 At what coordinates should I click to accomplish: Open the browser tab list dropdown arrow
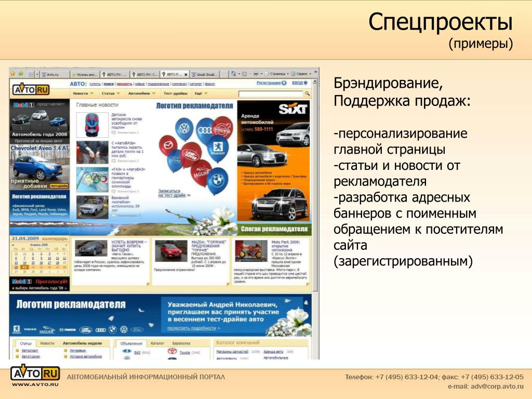point(37,74)
